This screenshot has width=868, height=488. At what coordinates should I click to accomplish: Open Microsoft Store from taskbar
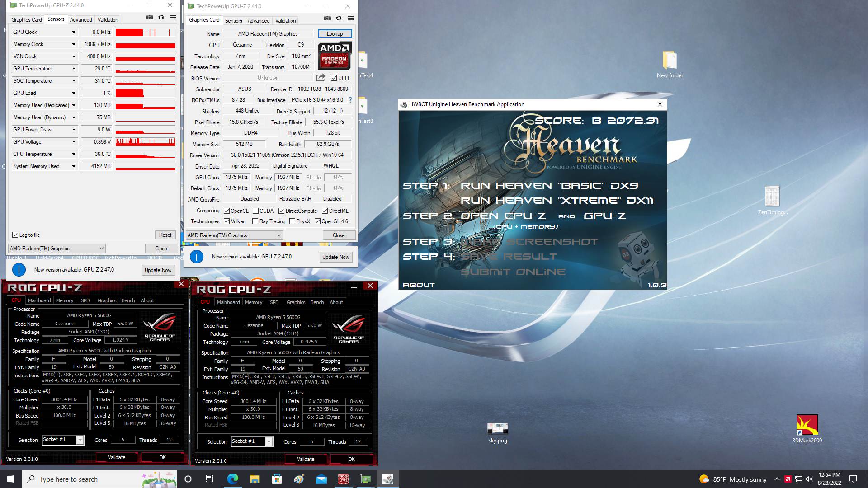277,479
